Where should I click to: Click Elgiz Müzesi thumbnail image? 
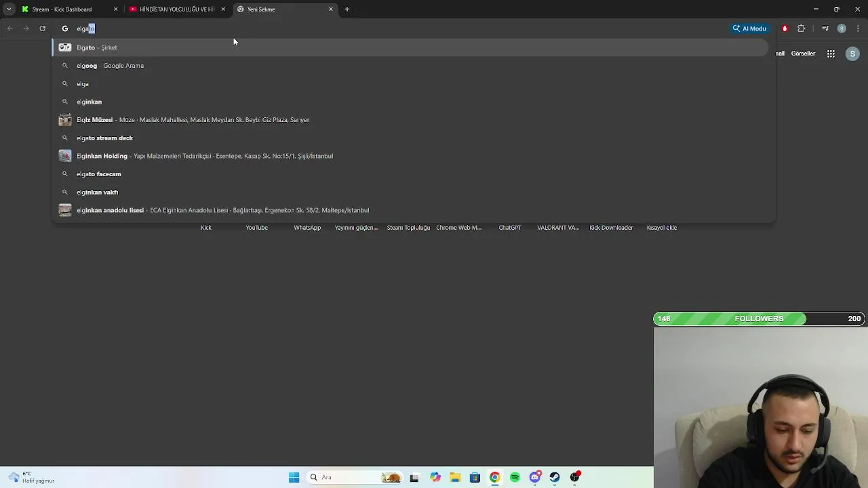pyautogui.click(x=65, y=120)
